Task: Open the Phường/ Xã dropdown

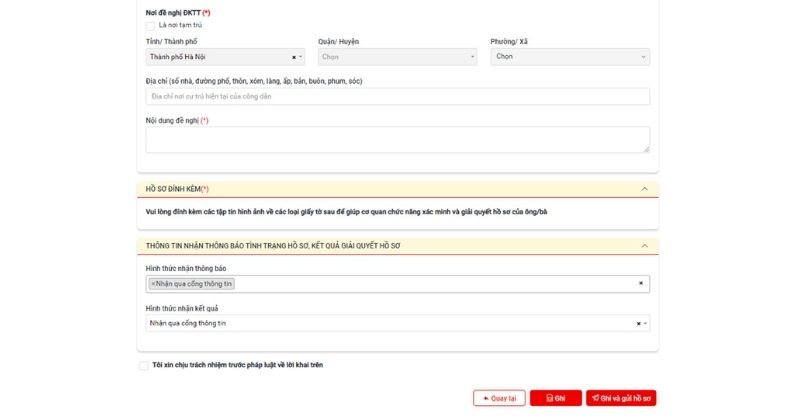Action: (570, 57)
